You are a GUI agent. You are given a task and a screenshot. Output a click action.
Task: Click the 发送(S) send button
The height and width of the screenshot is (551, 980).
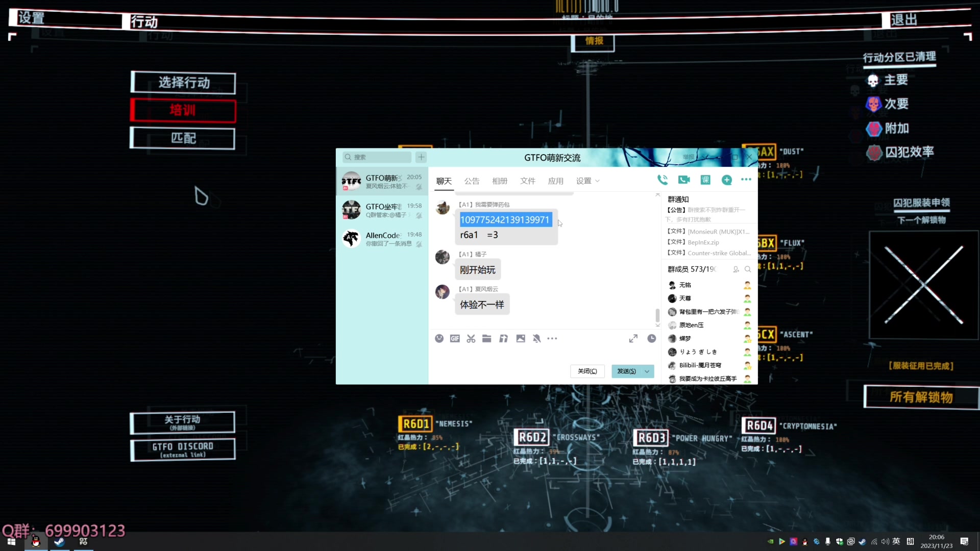pyautogui.click(x=626, y=371)
